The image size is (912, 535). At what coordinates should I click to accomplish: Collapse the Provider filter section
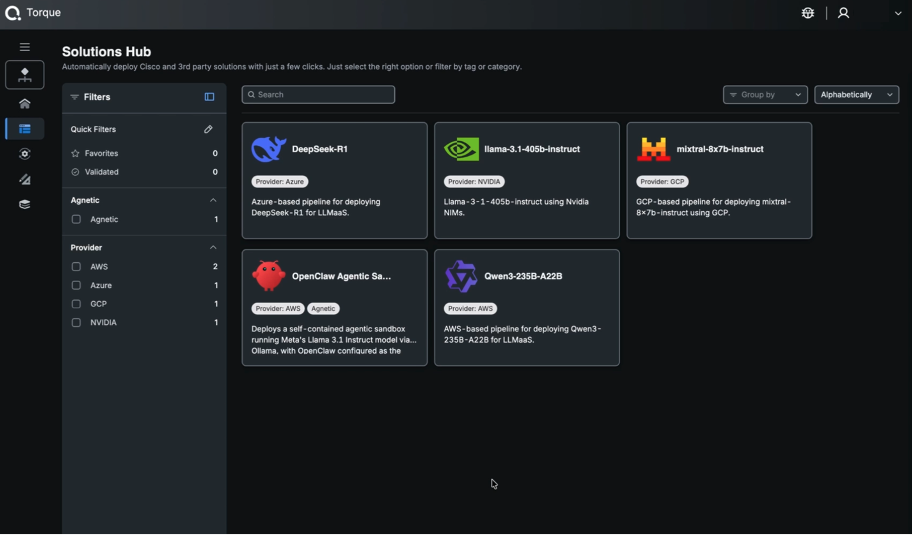click(213, 247)
